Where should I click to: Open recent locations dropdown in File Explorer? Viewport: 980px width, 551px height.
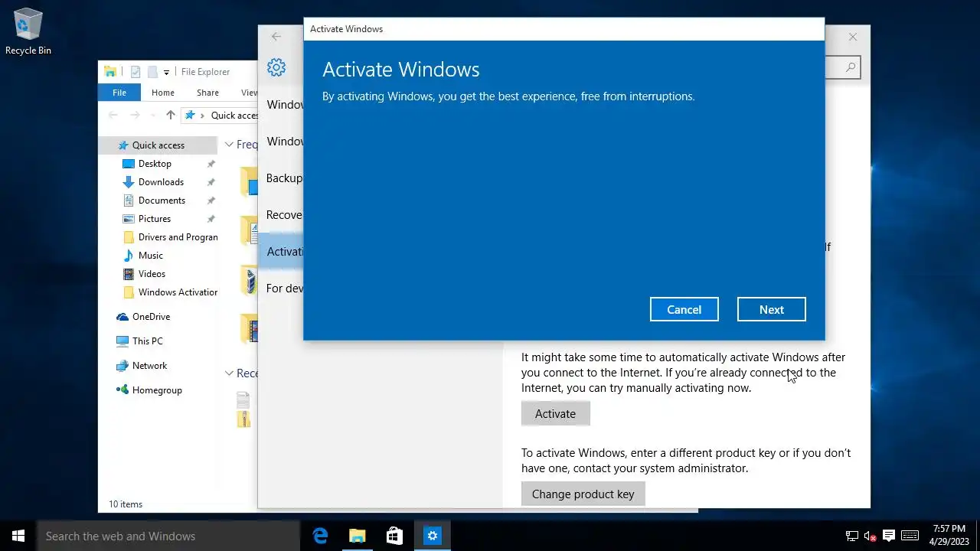[x=152, y=116]
